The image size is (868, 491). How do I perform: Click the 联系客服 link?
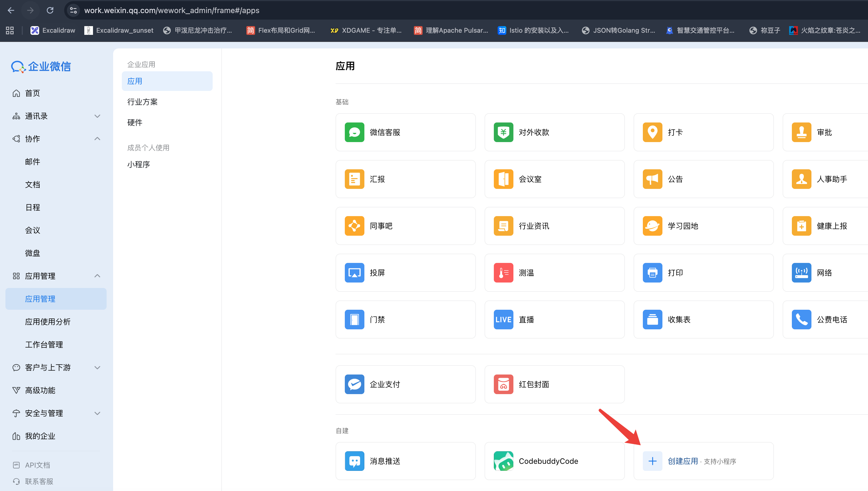pos(39,481)
